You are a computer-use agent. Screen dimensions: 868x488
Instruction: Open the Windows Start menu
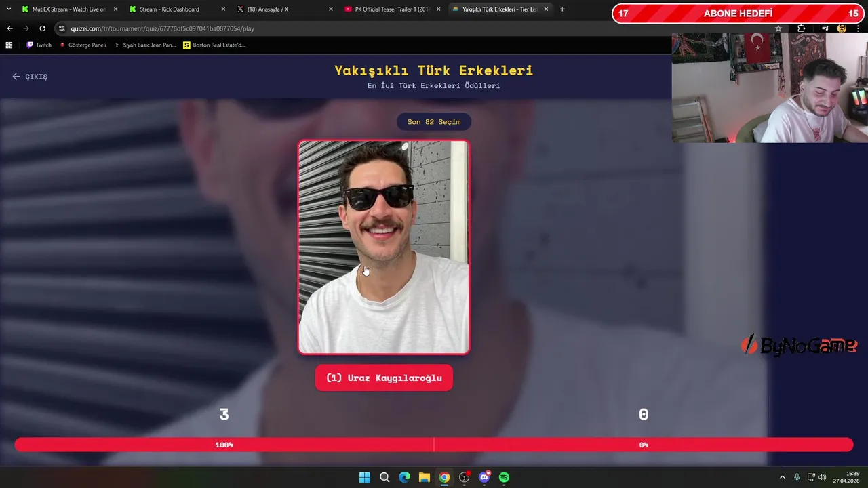(x=364, y=477)
